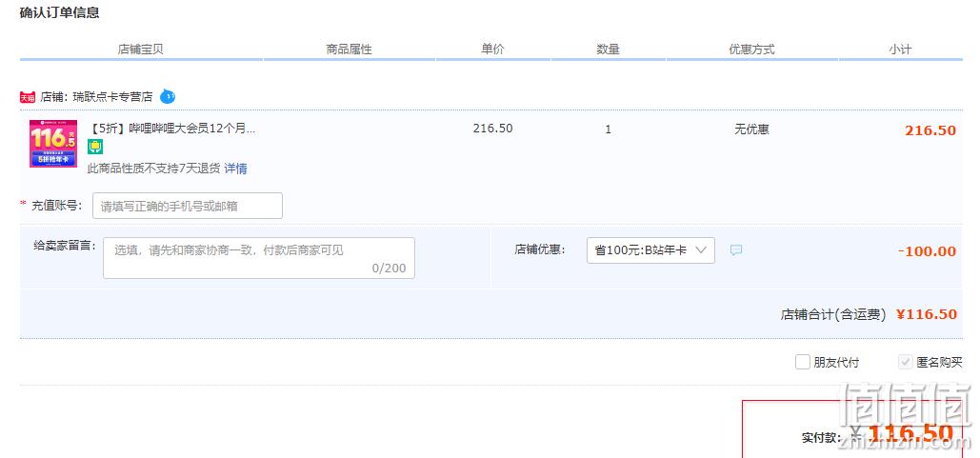Click the 数量 column header

coord(609,50)
